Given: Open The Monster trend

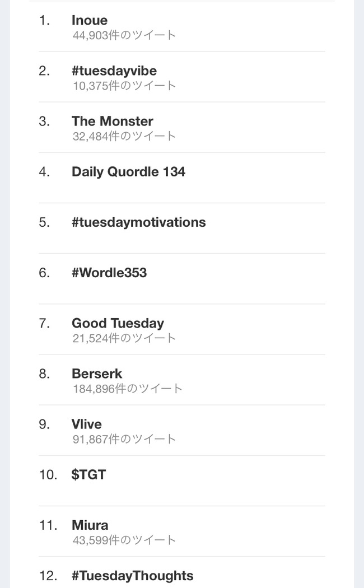Looking at the screenshot, I should coord(113,122).
